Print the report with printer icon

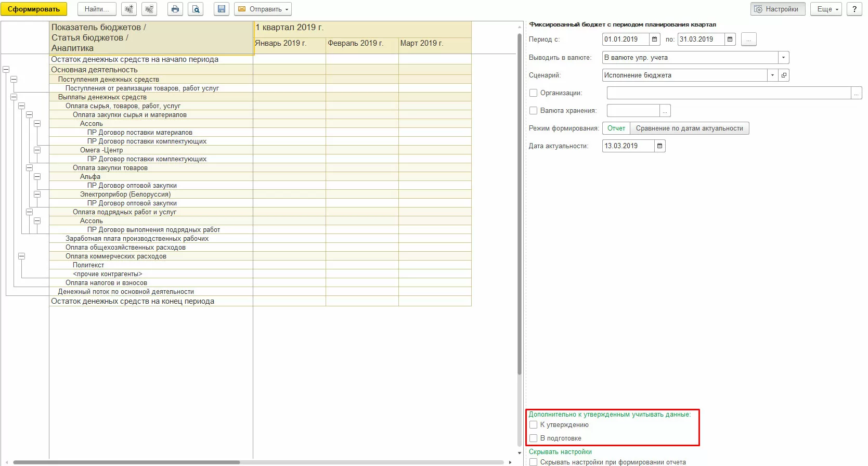click(x=175, y=9)
